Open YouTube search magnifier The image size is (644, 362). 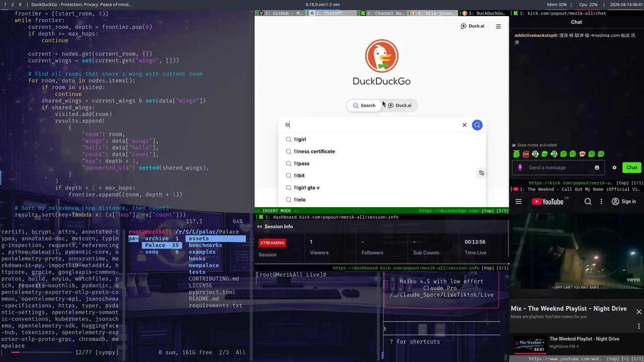coord(588,202)
